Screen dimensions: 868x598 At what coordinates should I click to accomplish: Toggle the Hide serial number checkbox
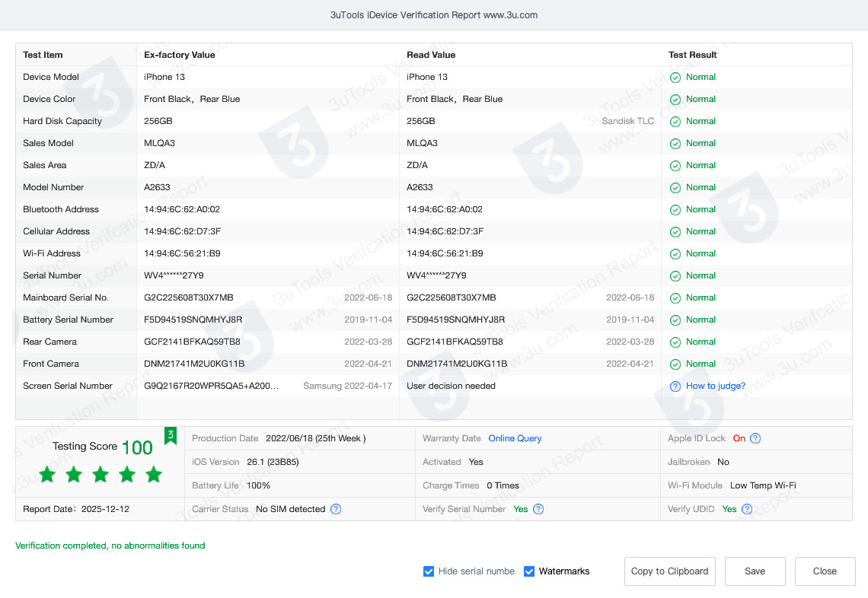(429, 571)
